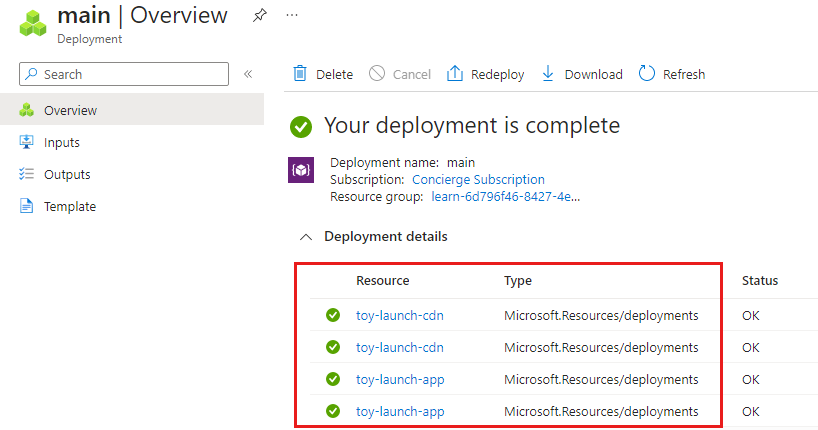Click the Delete trash icon
This screenshot has height=430, width=818.
click(300, 74)
